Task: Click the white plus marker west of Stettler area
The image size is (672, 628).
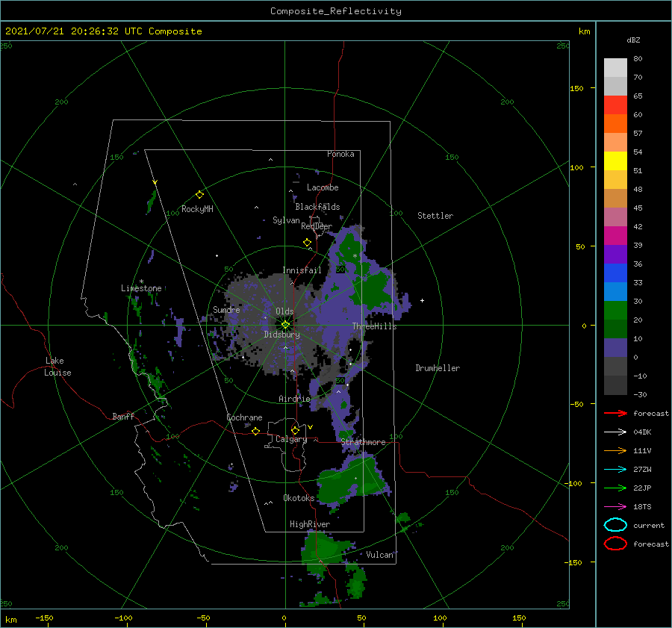Action: click(422, 300)
